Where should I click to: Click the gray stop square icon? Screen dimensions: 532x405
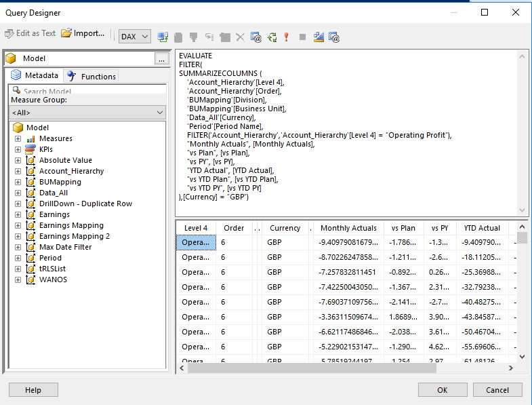(x=303, y=37)
